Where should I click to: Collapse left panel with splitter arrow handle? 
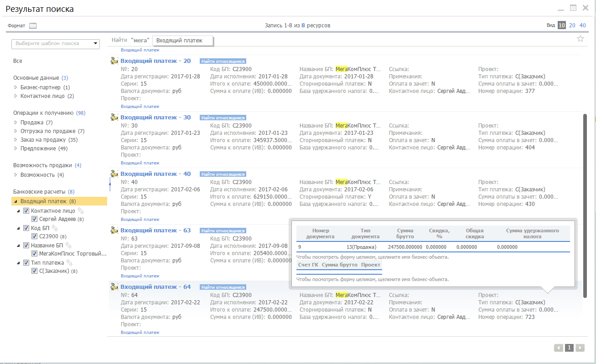click(109, 184)
